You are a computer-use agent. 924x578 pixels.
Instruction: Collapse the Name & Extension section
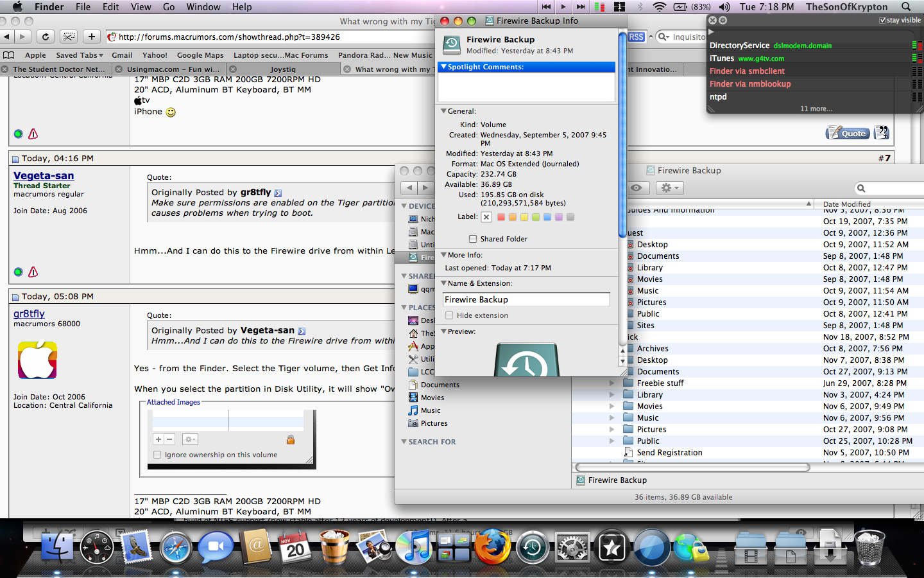tap(443, 283)
